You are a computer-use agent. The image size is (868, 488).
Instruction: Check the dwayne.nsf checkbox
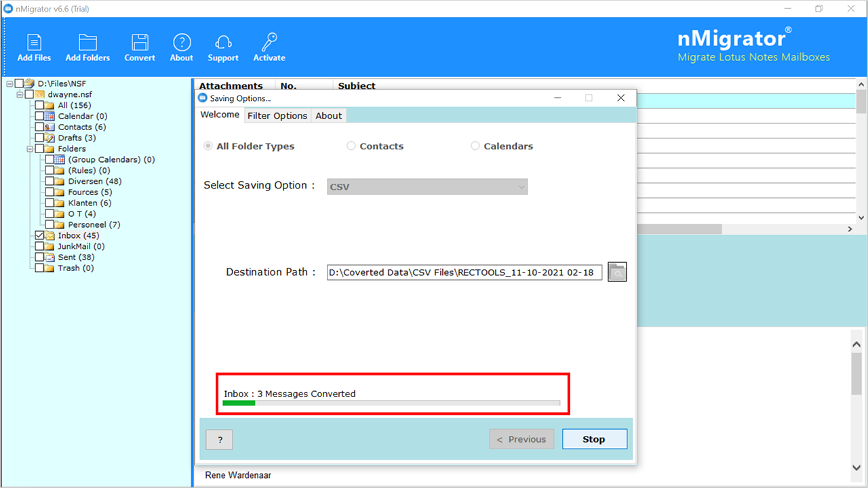[29, 95]
